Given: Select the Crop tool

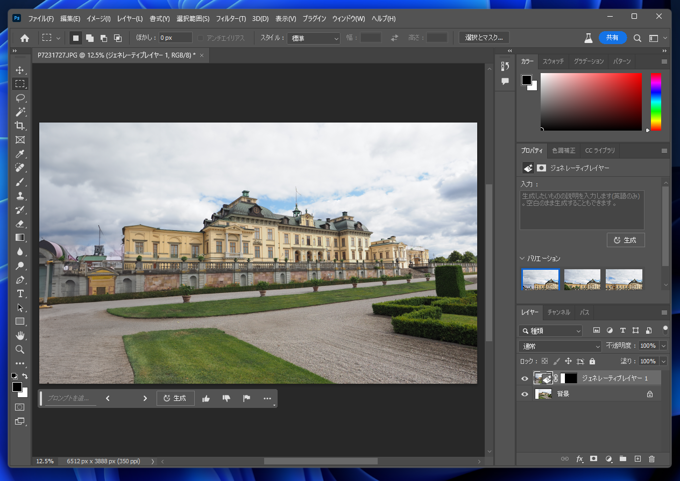Looking at the screenshot, I should (20, 126).
